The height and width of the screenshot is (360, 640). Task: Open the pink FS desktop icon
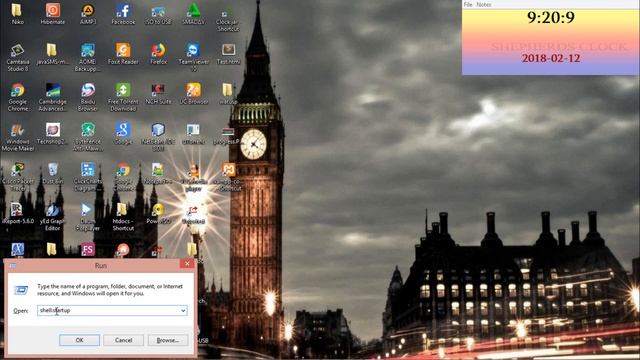pyautogui.click(x=88, y=249)
